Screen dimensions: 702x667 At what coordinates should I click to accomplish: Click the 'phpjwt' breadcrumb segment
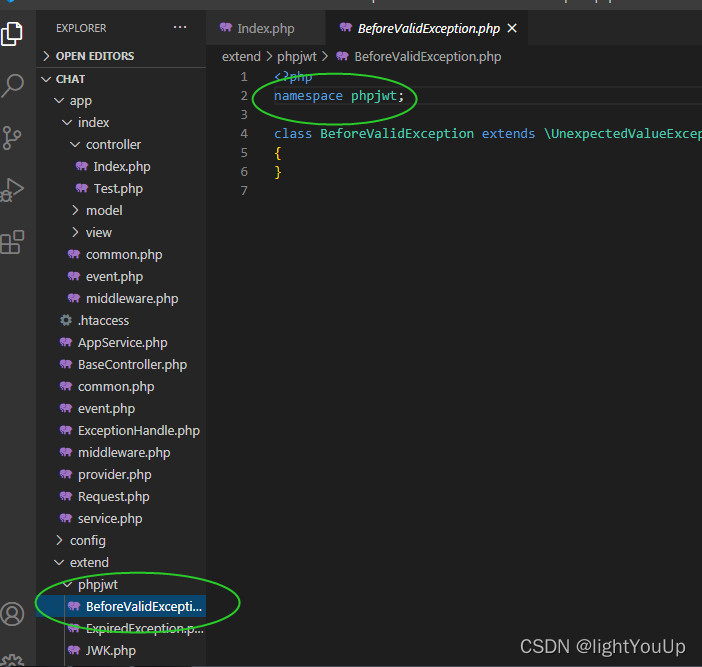tap(296, 56)
